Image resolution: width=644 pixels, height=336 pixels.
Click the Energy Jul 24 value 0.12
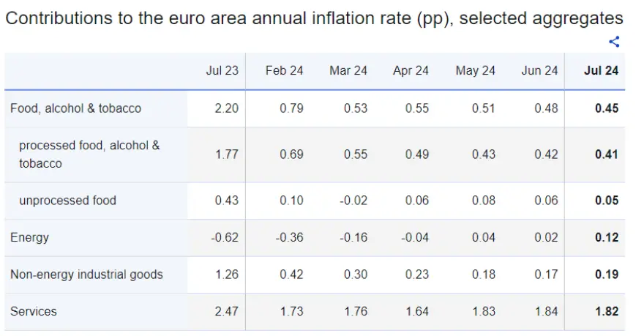[606, 237]
